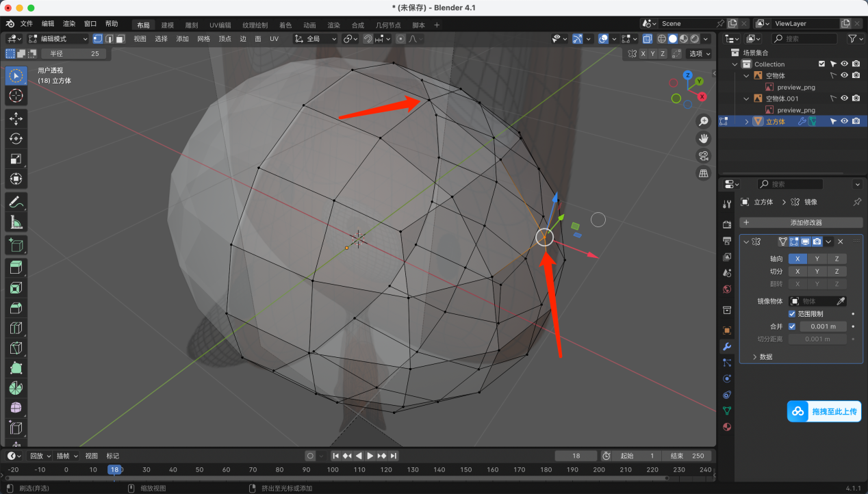Image resolution: width=868 pixels, height=494 pixels.
Task: Open the 选项 options dropdown
Action: click(x=699, y=53)
